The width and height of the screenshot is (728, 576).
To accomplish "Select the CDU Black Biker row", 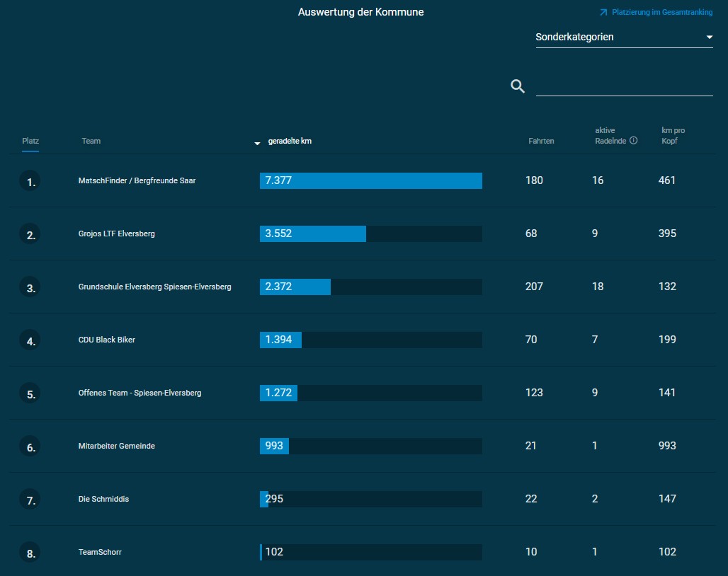I will click(106, 340).
